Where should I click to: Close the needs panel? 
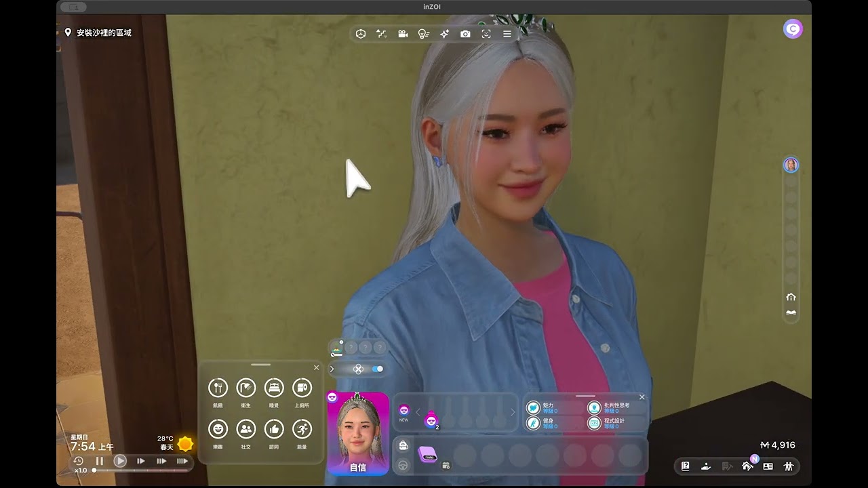(316, 367)
